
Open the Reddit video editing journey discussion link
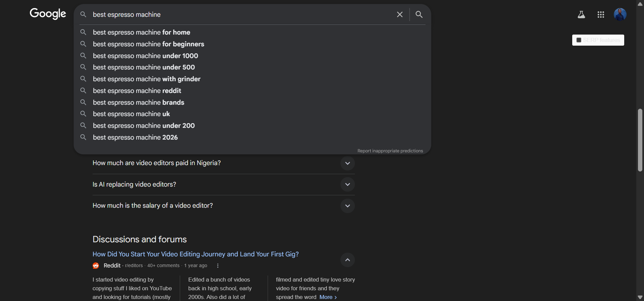coord(196,254)
